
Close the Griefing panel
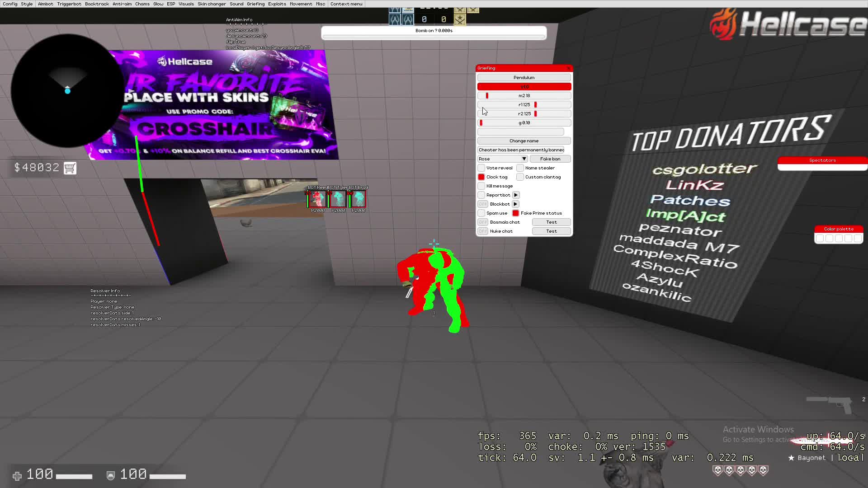(568, 68)
